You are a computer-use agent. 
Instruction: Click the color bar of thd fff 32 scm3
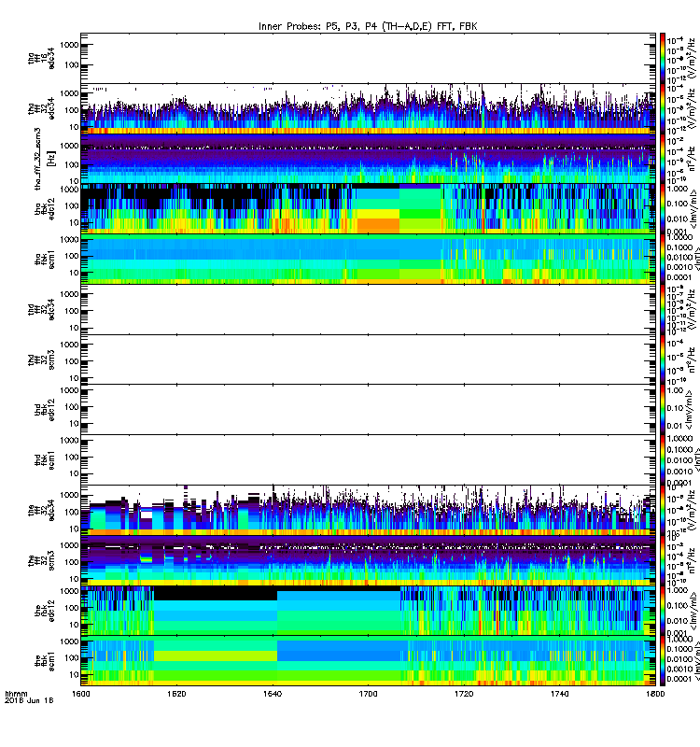(663, 359)
